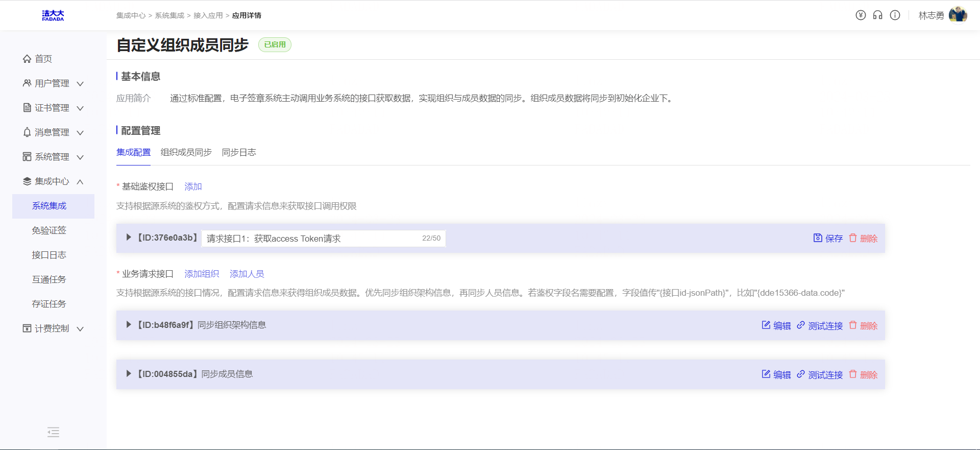The height and width of the screenshot is (450, 980).
Task: Open 接口日志 submenu item
Action: (49, 255)
